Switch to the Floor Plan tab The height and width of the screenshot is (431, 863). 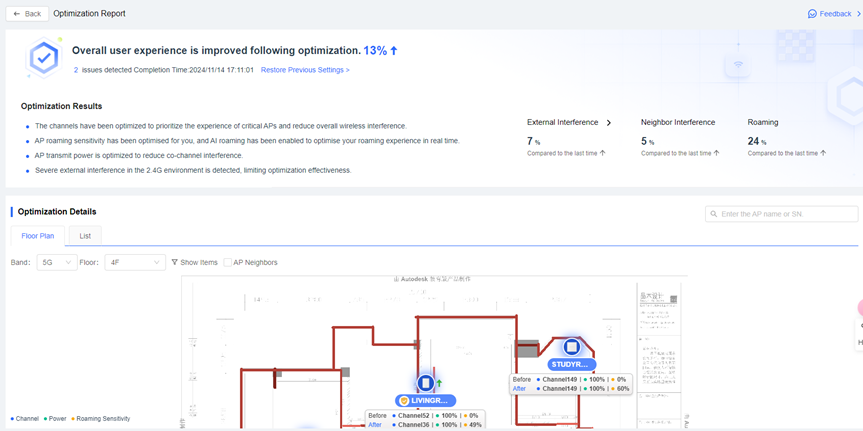38,236
